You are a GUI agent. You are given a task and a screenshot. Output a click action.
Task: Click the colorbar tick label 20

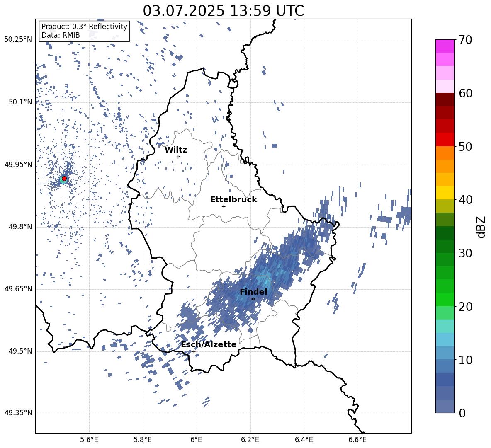(465, 307)
